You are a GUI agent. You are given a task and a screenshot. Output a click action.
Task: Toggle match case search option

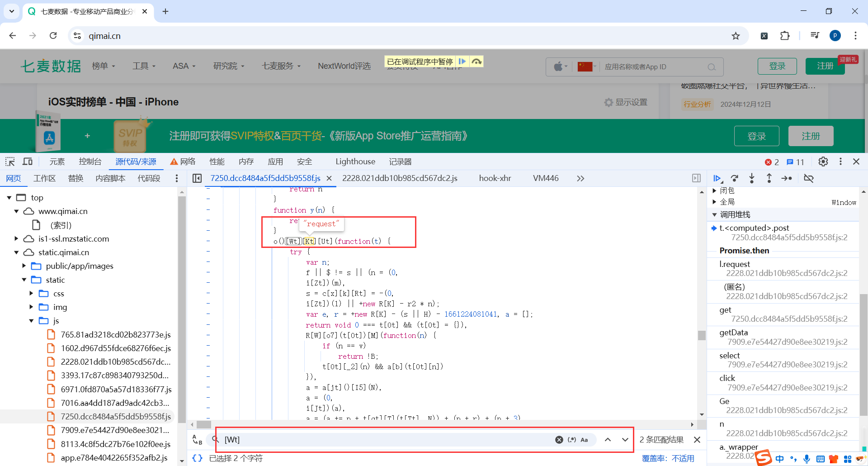pyautogui.click(x=584, y=440)
